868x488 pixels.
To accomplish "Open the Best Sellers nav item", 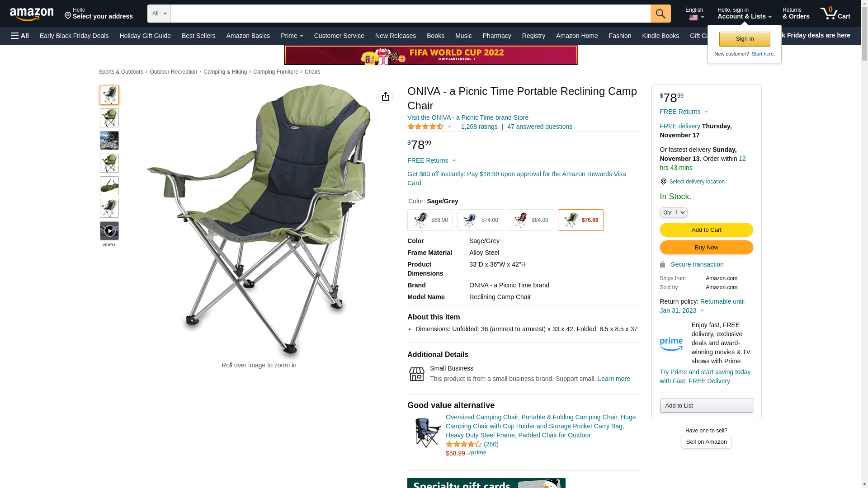I will coord(198,36).
